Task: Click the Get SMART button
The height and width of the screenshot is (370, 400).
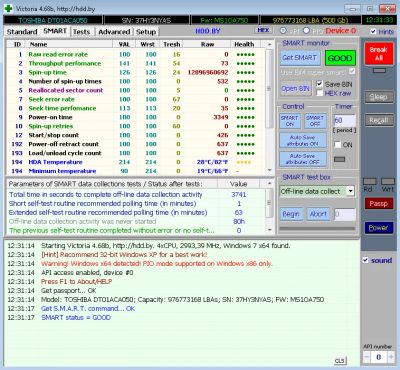Action: (299, 58)
